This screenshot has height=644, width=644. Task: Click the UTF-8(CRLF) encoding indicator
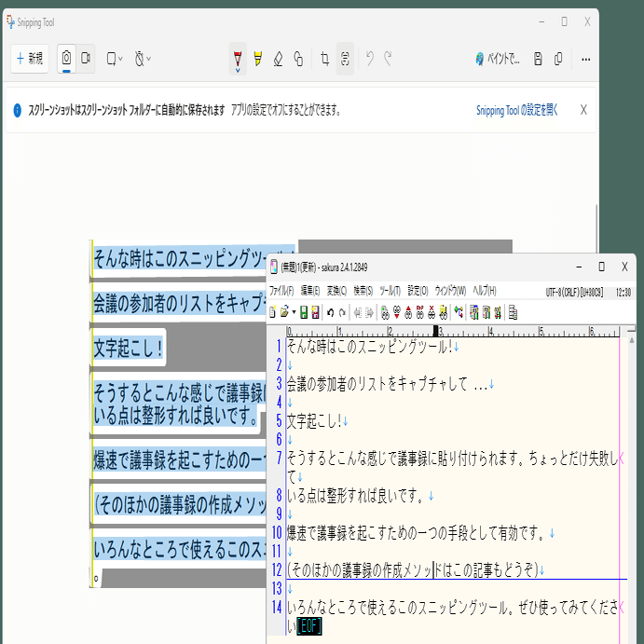coord(574,292)
